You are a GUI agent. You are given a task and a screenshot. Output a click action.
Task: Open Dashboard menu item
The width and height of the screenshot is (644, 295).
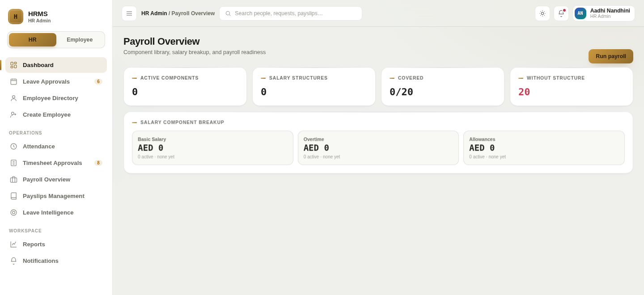click(56, 65)
